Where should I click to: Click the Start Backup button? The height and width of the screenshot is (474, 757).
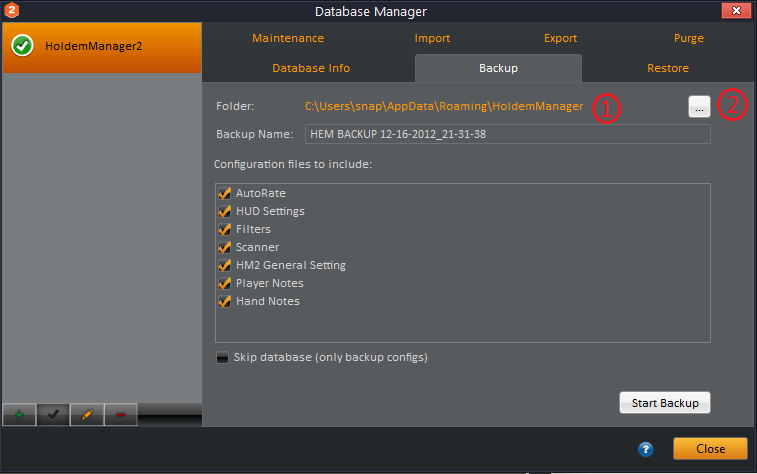[665, 403]
